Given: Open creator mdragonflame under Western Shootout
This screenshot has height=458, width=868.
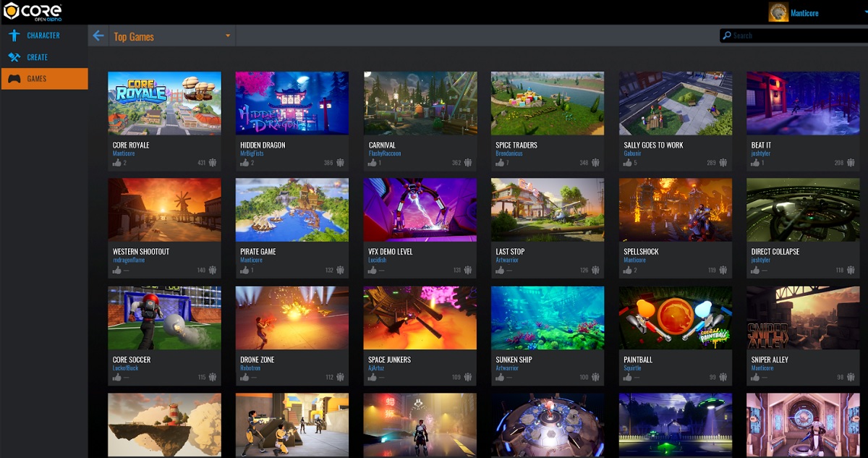Looking at the screenshot, I should 129,260.
